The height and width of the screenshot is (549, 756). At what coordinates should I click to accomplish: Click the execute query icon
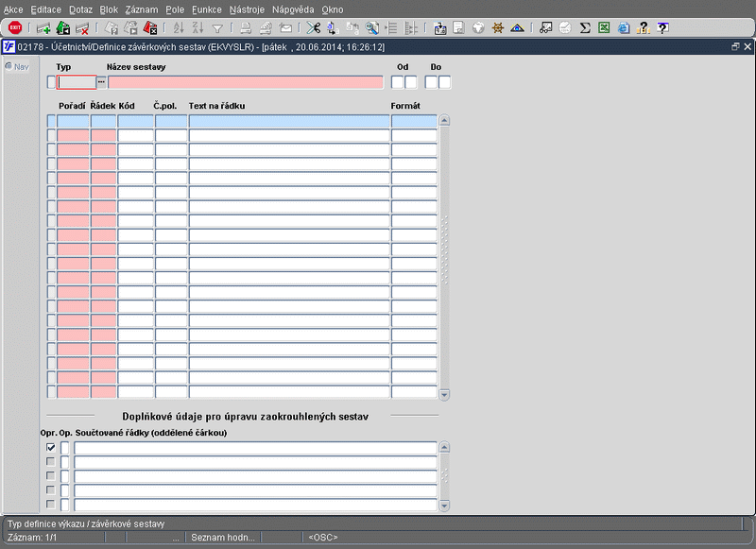tap(130, 28)
